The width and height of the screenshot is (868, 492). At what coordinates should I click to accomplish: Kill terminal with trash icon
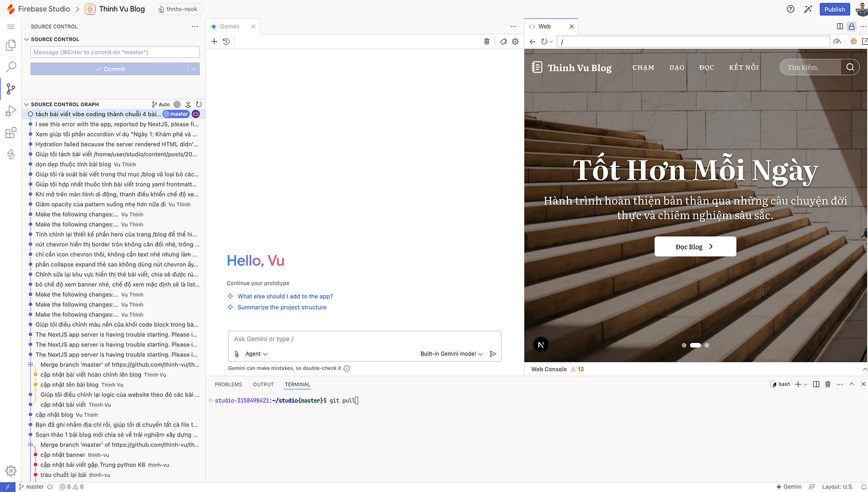[x=827, y=384]
